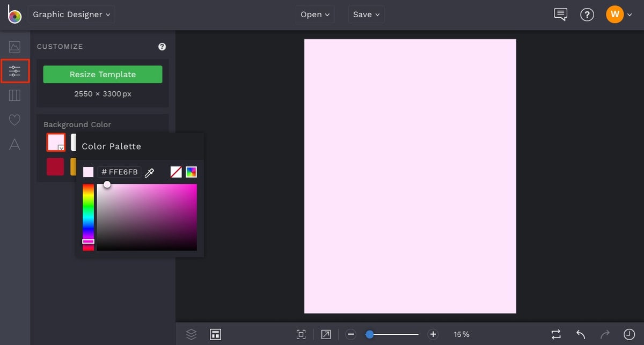
Task: Activate the eyedropper color sampler
Action: click(149, 172)
